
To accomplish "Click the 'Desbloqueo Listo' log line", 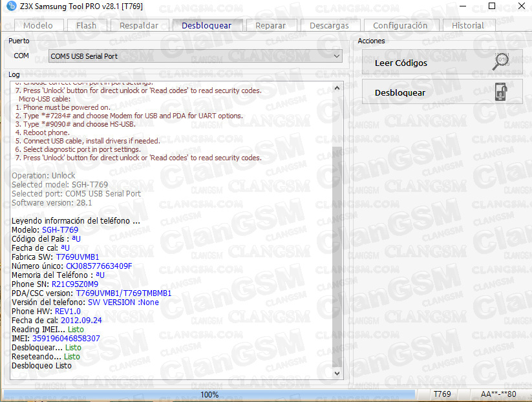I will pyautogui.click(x=42, y=366).
